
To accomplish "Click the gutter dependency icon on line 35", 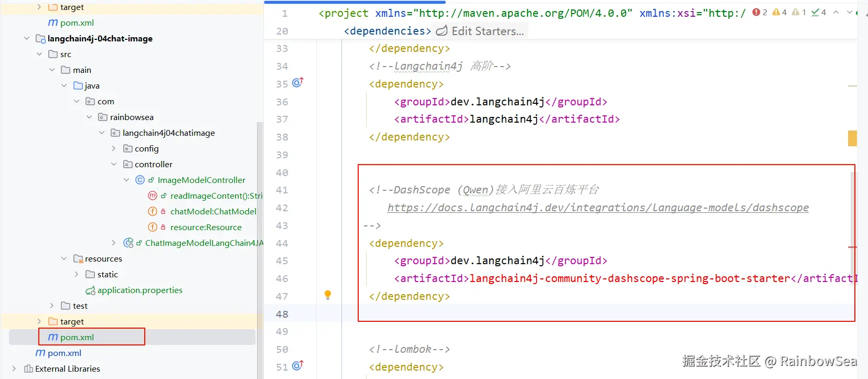I will point(298,82).
